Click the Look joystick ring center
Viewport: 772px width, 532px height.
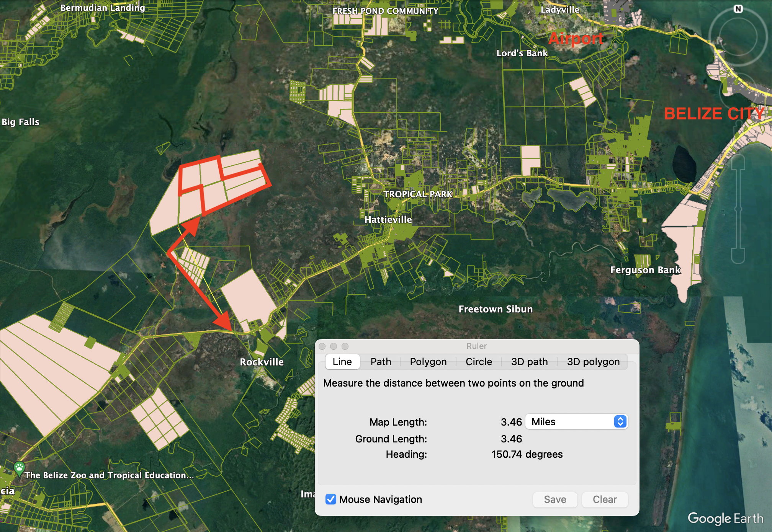(738, 37)
